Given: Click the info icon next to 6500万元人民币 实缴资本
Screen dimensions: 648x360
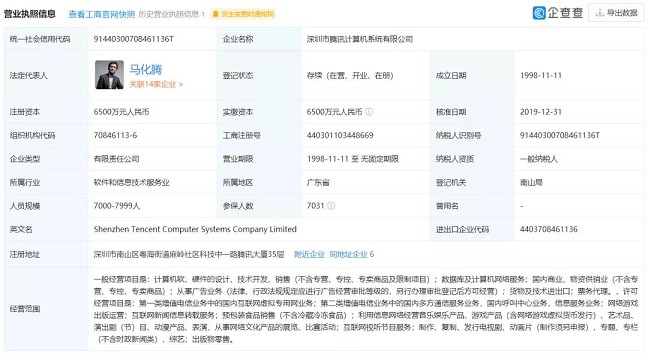Looking at the screenshot, I should coord(369,112).
